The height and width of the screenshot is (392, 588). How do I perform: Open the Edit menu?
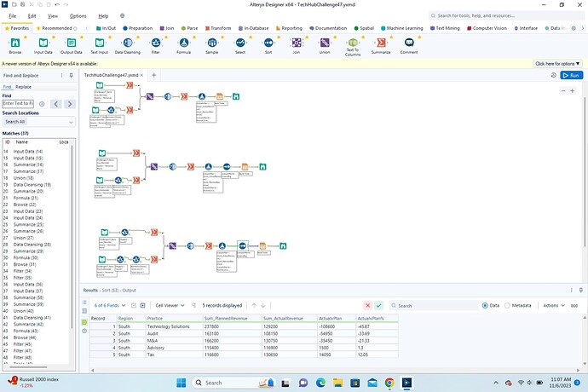(32, 16)
